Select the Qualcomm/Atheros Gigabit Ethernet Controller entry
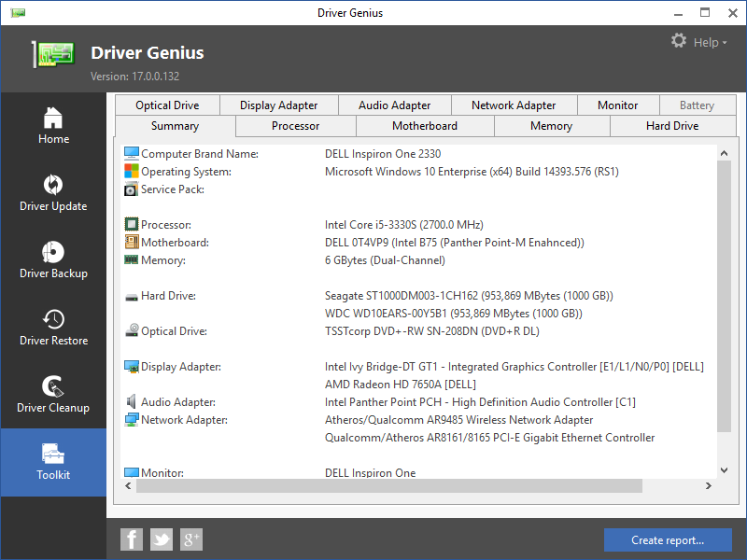747x560 pixels. click(x=489, y=438)
